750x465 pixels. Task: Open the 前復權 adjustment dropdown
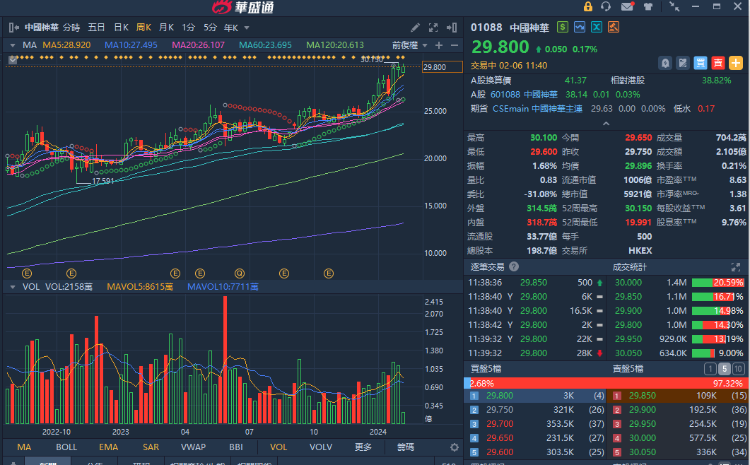[x=409, y=45]
